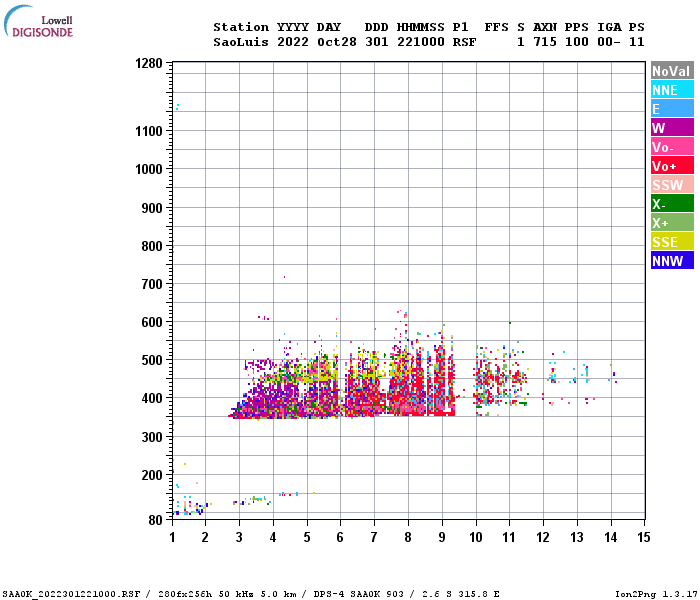Click the frequency axis label 8
This screenshot has width=700, height=600.
click(408, 537)
